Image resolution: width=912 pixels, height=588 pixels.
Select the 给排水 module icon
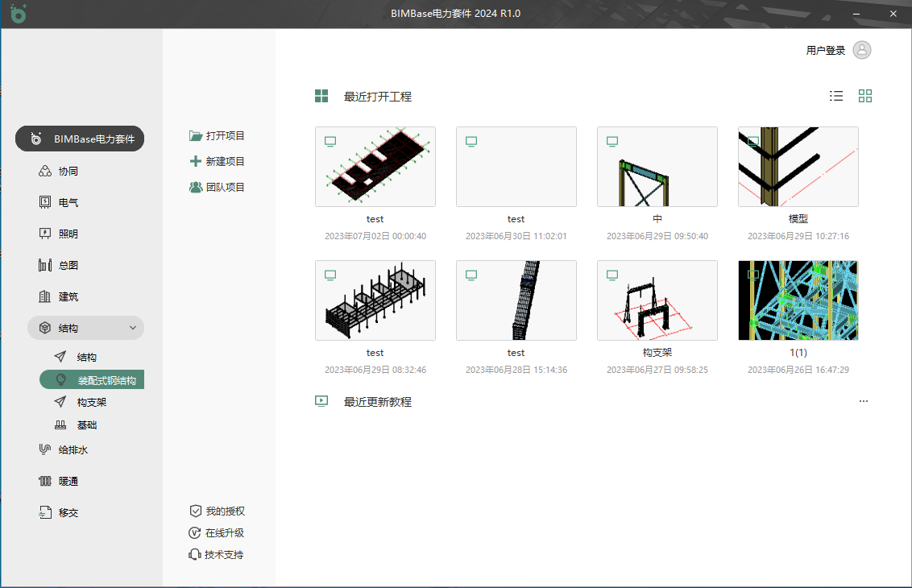45,449
